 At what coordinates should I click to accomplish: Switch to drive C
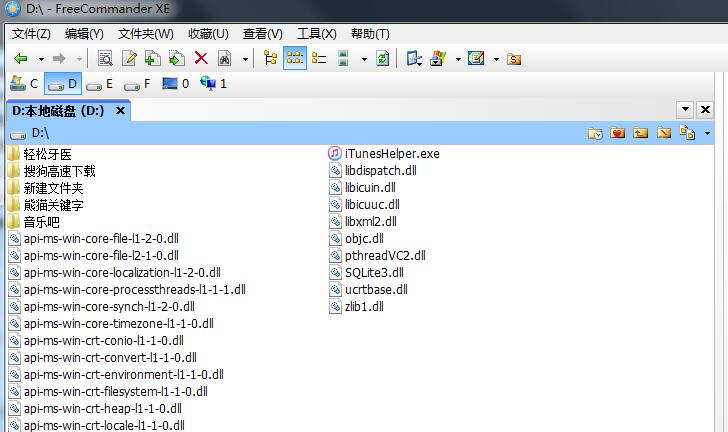24,84
